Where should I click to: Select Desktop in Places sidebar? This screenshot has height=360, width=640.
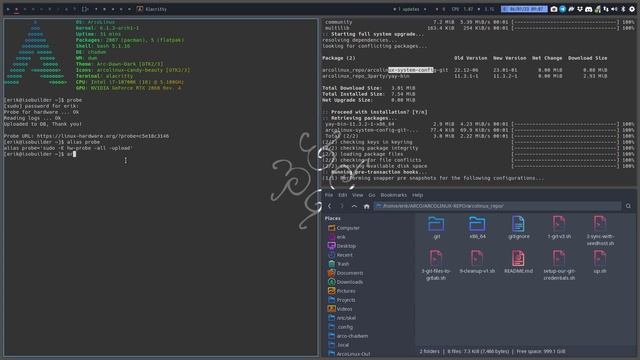(342, 246)
